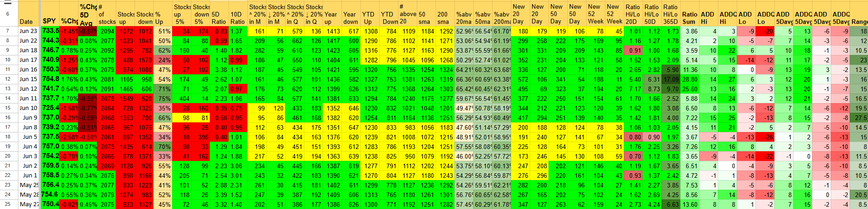Click SPY value 756.4 cell
Image resolution: width=868 pixels, height=209 pixels.
[x=50, y=185]
